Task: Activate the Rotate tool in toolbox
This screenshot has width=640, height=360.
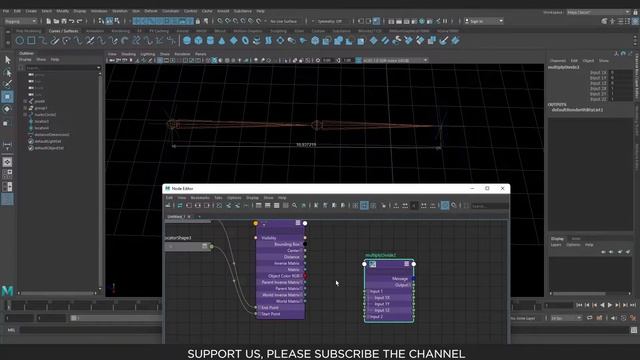Action: click(7, 109)
